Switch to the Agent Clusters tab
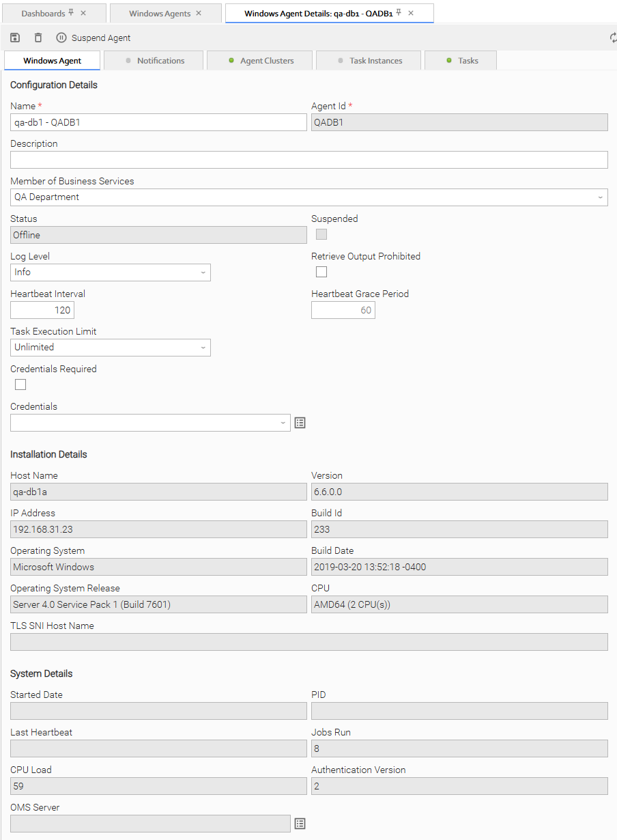The height and width of the screenshot is (840, 617). click(x=260, y=61)
